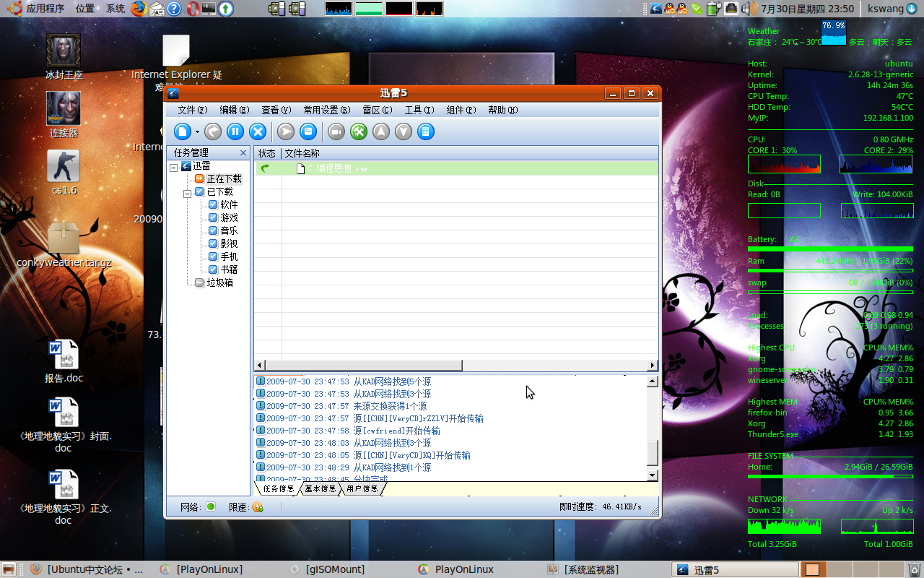The height and width of the screenshot is (578, 924).
Task: Open the 帮助 menu
Action: pyautogui.click(x=502, y=110)
